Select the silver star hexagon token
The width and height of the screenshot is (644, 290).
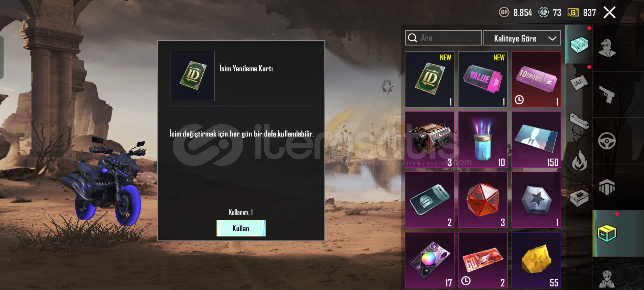536,200
